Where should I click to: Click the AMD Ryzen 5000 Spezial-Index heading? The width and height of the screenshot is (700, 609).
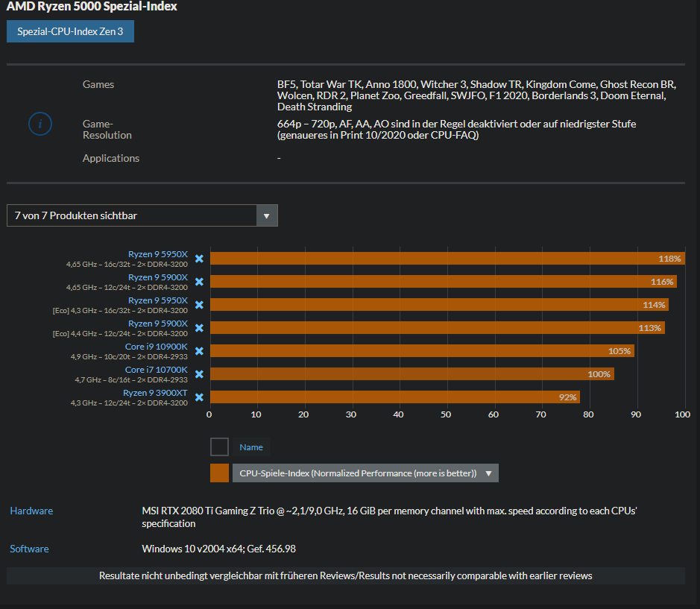pyautogui.click(x=92, y=6)
